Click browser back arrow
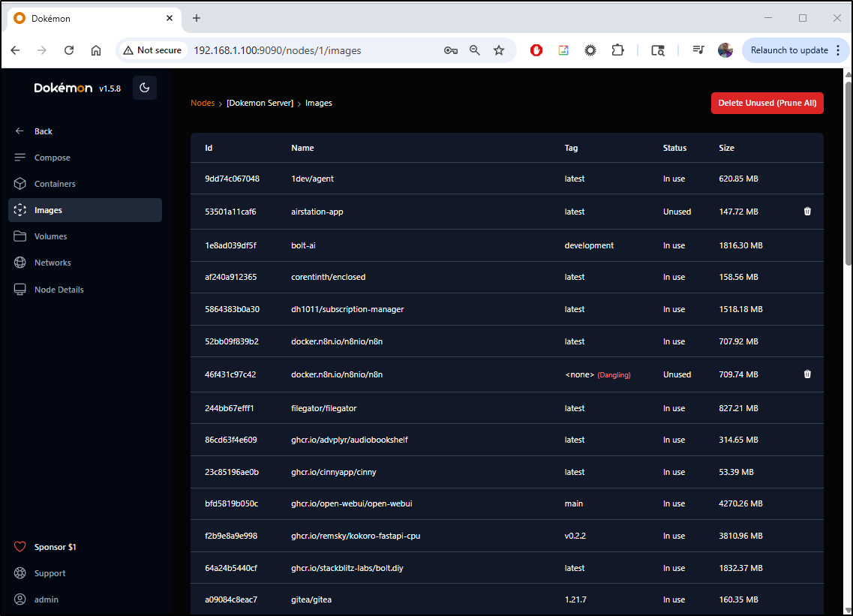 pos(15,50)
